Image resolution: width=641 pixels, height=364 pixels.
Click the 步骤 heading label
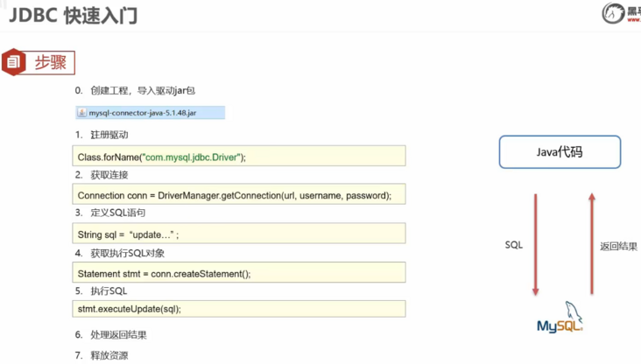(x=51, y=62)
